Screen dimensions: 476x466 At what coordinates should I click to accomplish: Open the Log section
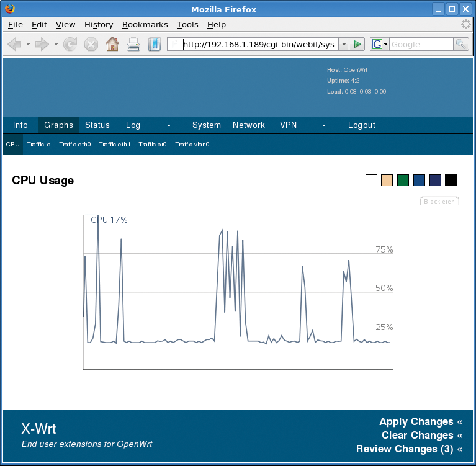click(x=133, y=125)
